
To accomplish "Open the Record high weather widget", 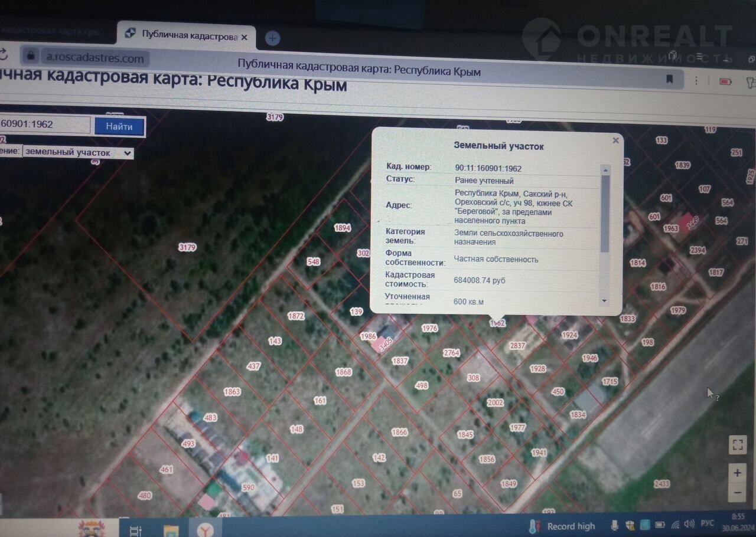I will 562,526.
